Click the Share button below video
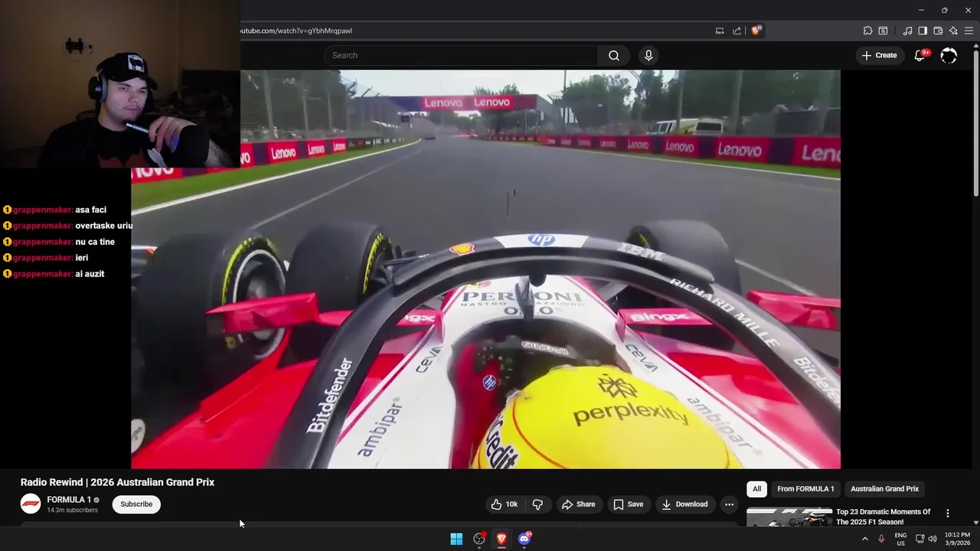Image resolution: width=980 pixels, height=551 pixels. tap(578, 504)
